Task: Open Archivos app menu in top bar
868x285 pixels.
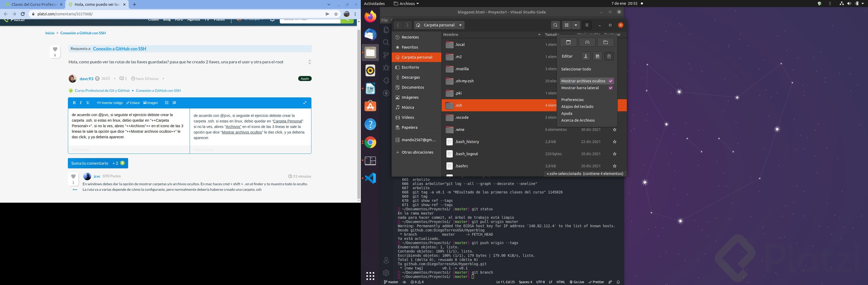Action: coord(406,4)
